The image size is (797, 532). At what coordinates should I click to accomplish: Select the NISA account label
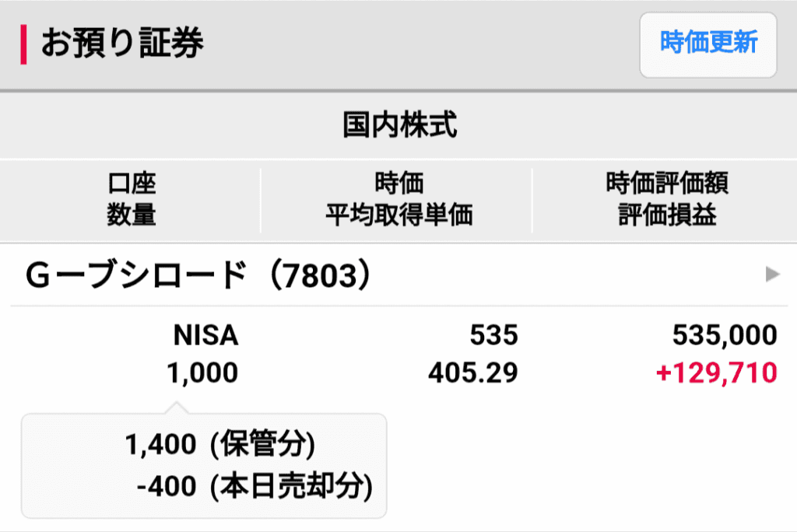tap(205, 335)
